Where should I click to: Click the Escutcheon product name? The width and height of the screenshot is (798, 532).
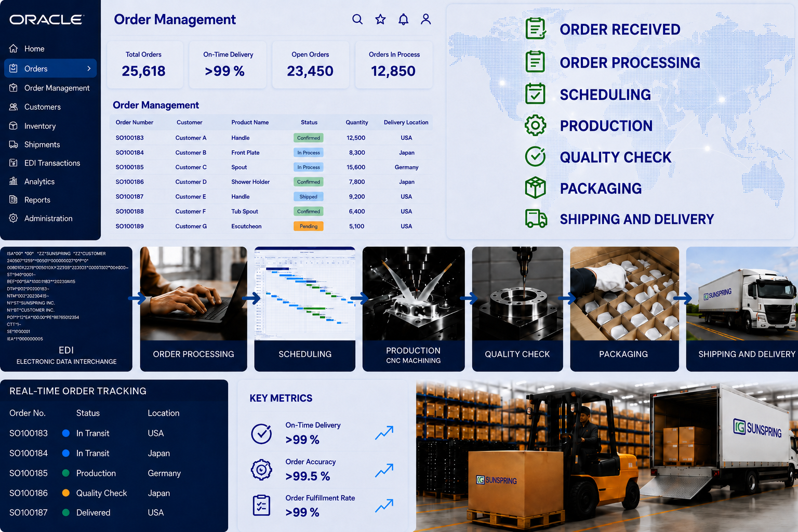(246, 226)
